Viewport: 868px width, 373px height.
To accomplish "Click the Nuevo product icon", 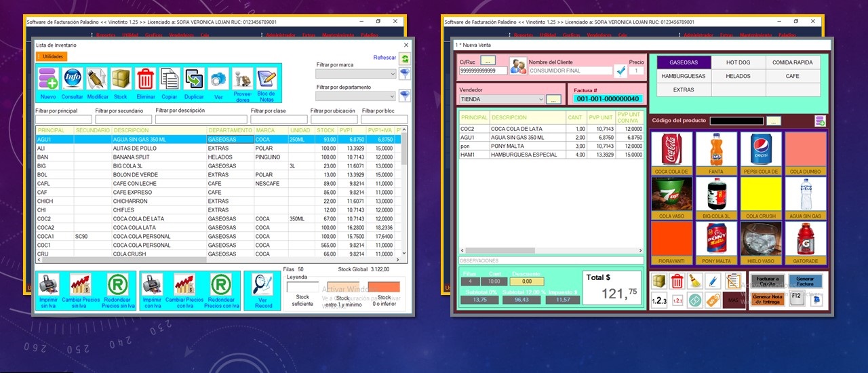I will (48, 81).
